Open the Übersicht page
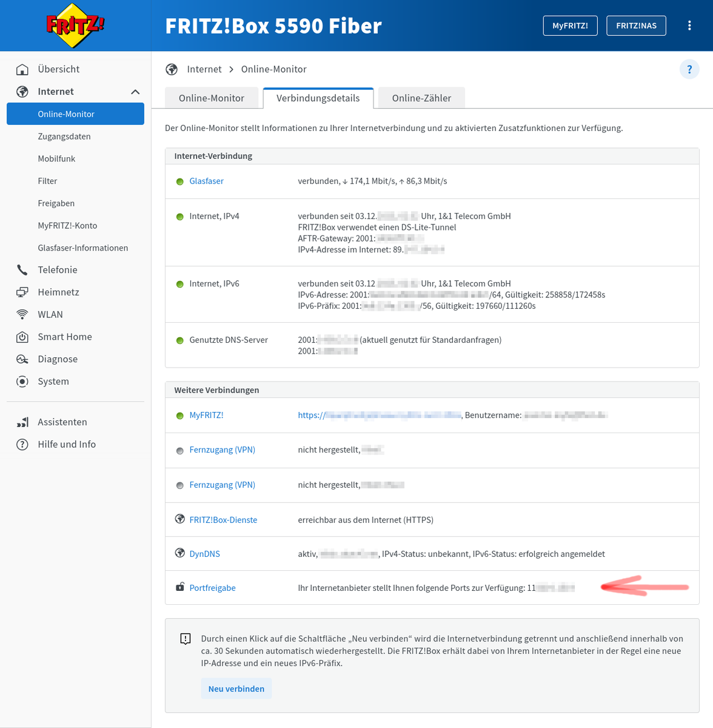Screen dimensions: 713x728 pyautogui.click(x=58, y=69)
